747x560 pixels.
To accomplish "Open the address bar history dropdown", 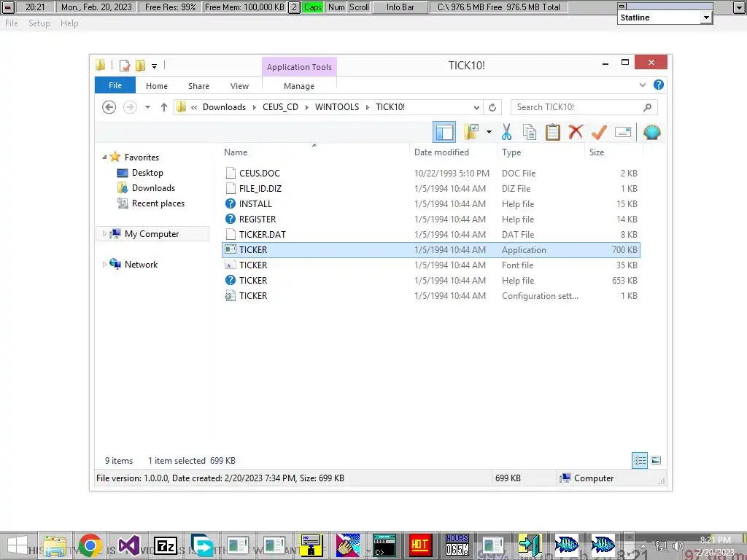I will pos(476,107).
